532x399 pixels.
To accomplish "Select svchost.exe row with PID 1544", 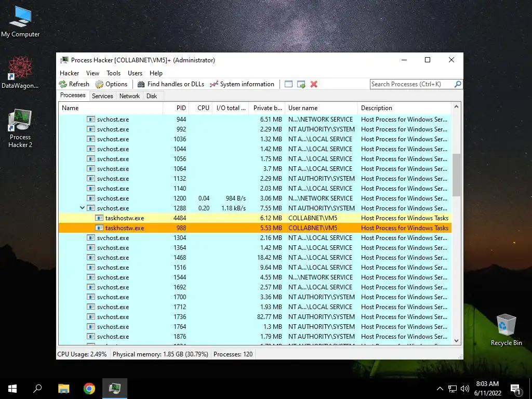I will 255,277.
